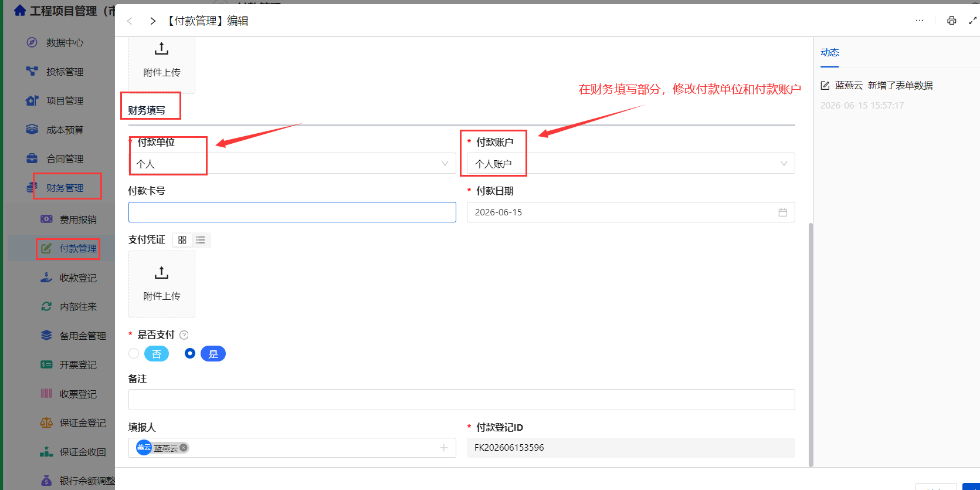Click the 合同管理 briefcase icon
The height and width of the screenshot is (490, 980).
click(32, 158)
